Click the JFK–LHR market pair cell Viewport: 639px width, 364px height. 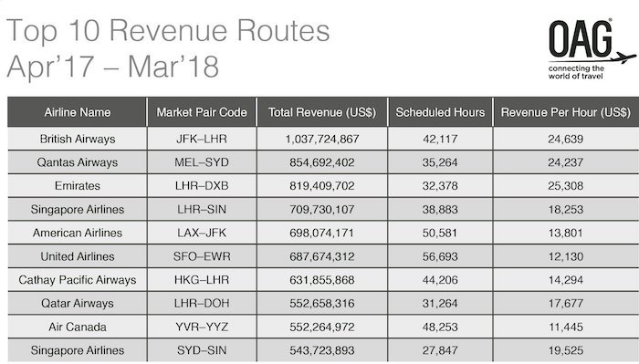tap(202, 139)
